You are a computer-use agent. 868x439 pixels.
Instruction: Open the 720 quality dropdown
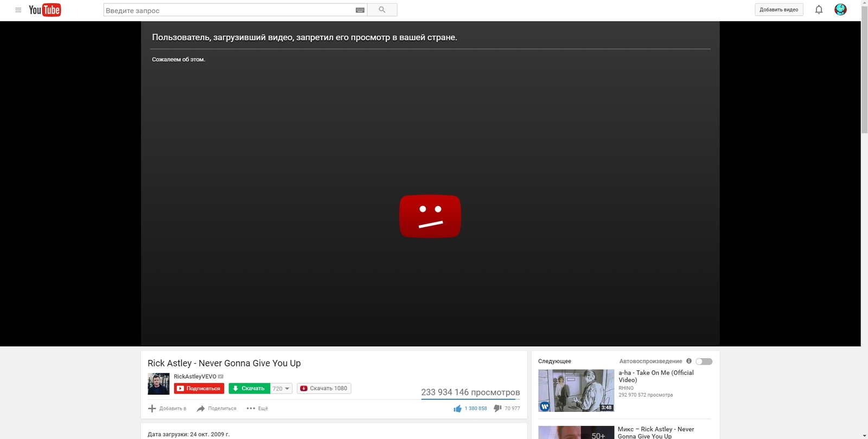(281, 389)
